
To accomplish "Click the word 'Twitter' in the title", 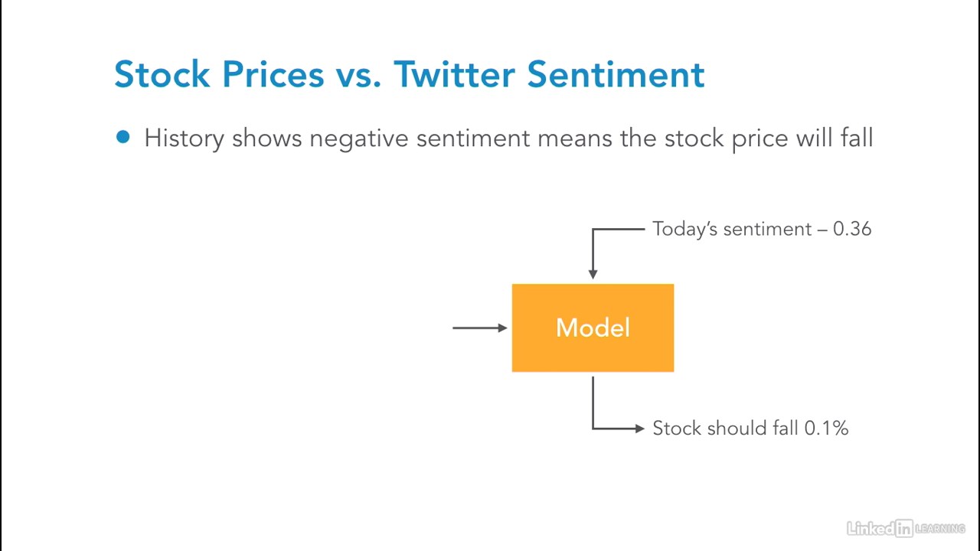I will 455,74.
